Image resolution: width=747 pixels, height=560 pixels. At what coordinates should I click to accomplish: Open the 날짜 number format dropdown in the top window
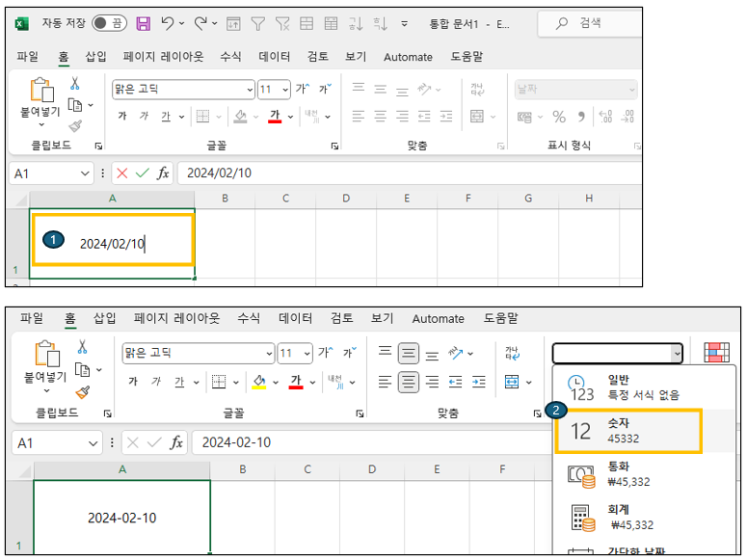[631, 89]
